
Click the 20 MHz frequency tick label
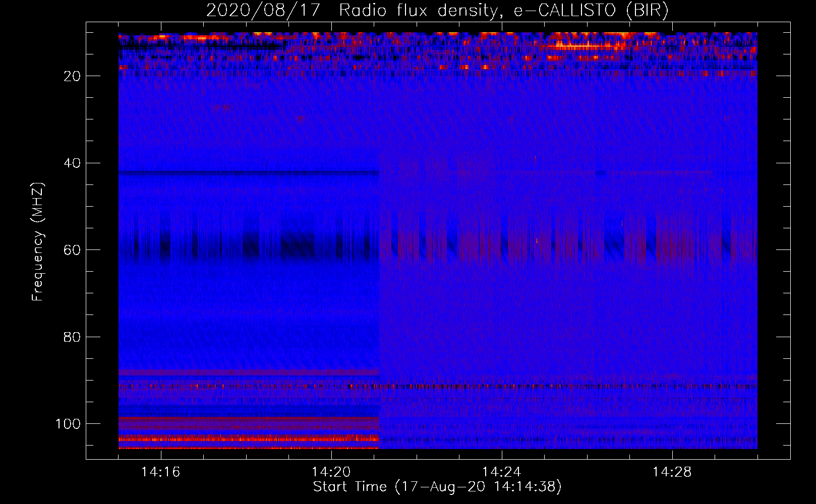tap(72, 76)
